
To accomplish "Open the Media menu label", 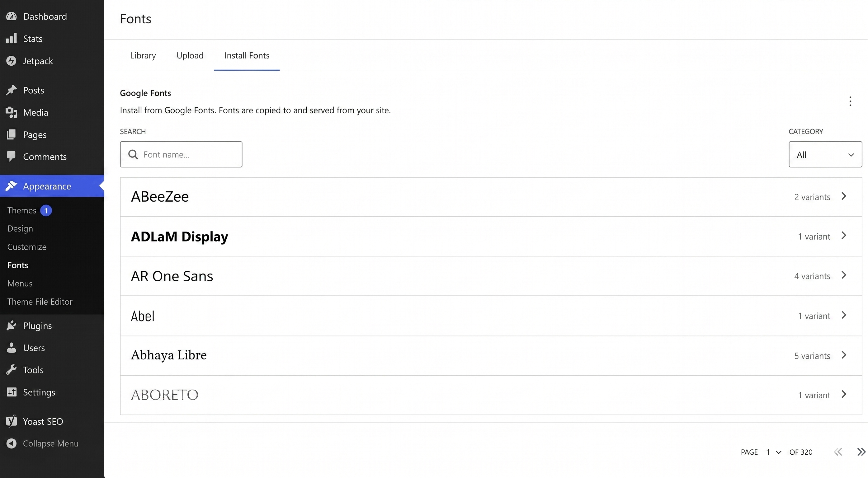I will 35,112.
